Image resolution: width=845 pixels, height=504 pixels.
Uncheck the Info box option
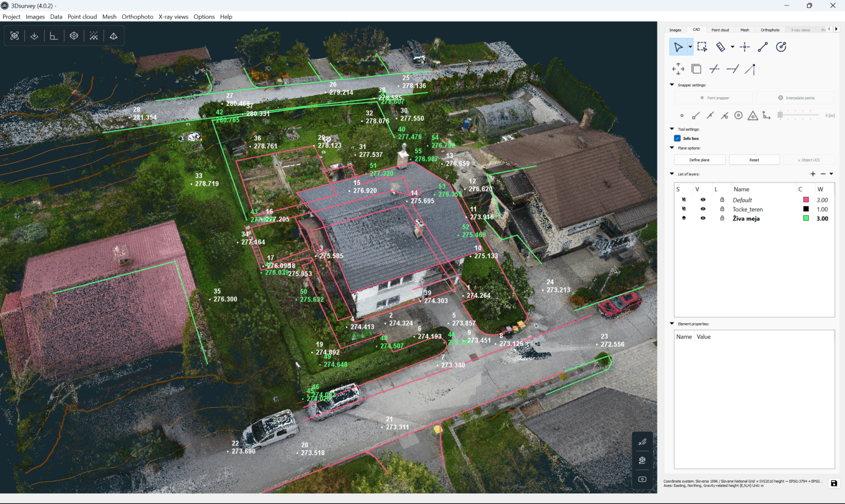(677, 138)
